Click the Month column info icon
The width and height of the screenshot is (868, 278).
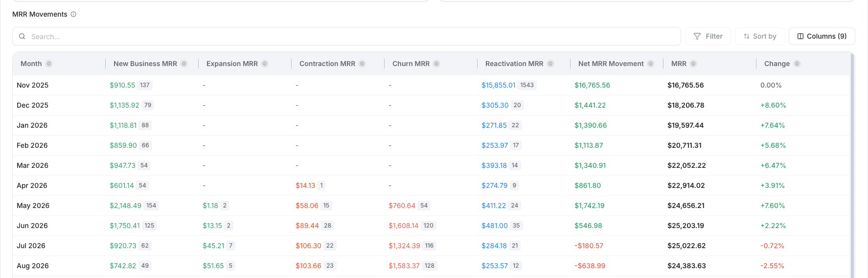coord(49,64)
